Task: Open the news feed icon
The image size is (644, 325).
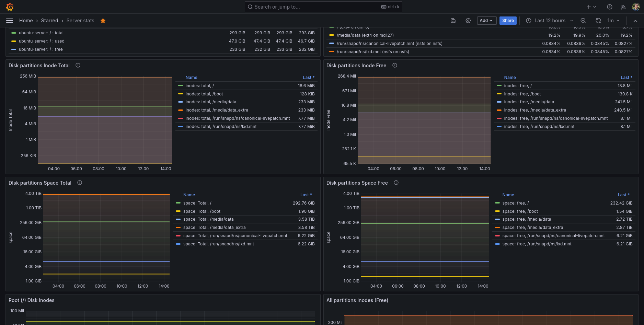Action: coord(623,7)
